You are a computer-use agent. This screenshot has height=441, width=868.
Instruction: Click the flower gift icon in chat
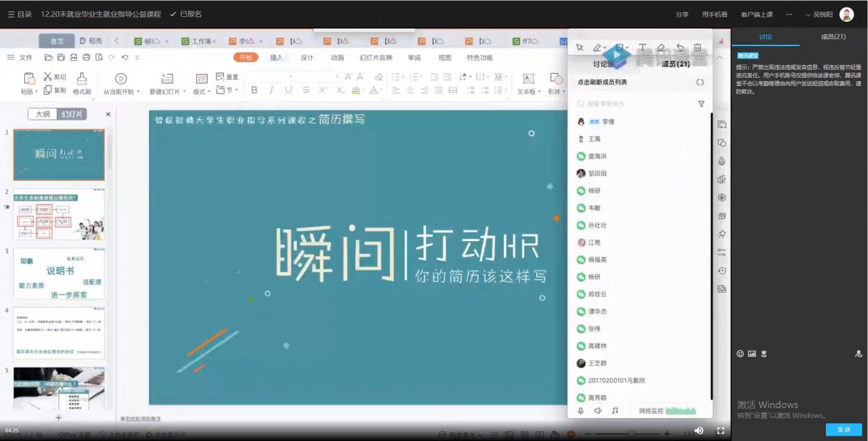(x=763, y=354)
